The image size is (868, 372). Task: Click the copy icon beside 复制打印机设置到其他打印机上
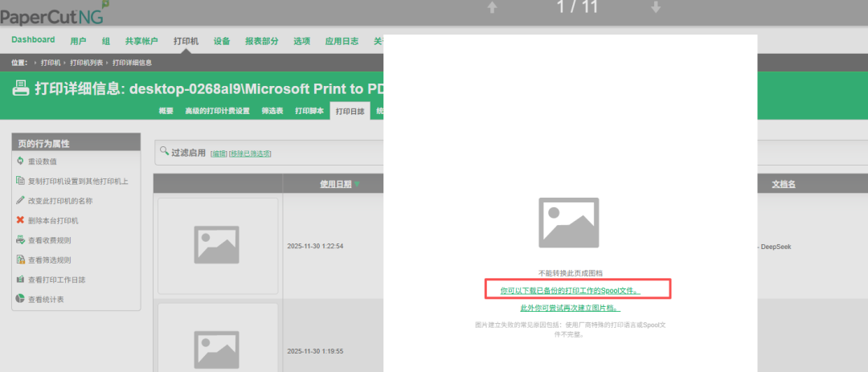pyautogui.click(x=20, y=182)
